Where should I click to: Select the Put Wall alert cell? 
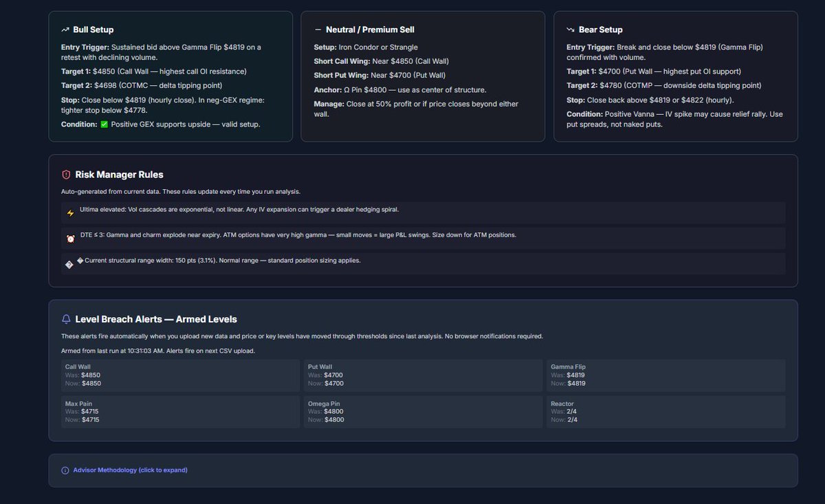point(423,375)
